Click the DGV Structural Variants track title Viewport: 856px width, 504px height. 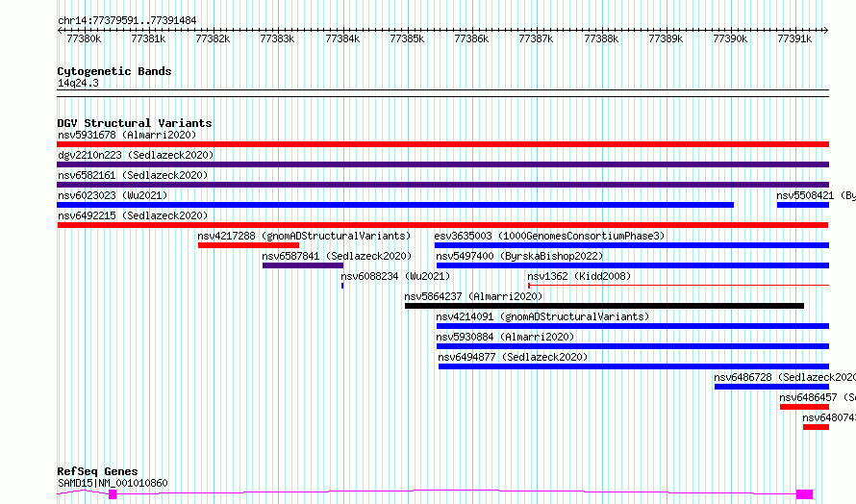135,123
